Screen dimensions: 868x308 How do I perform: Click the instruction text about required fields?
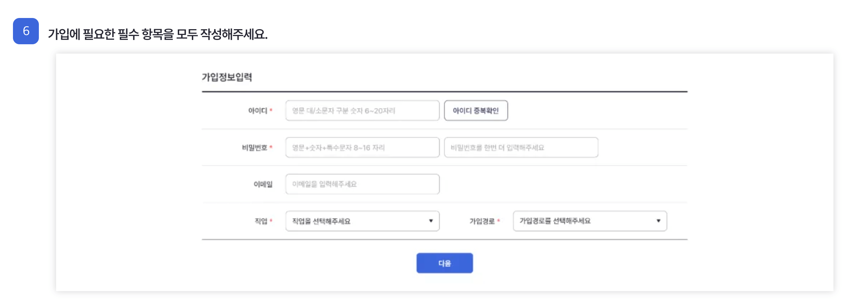click(x=158, y=33)
